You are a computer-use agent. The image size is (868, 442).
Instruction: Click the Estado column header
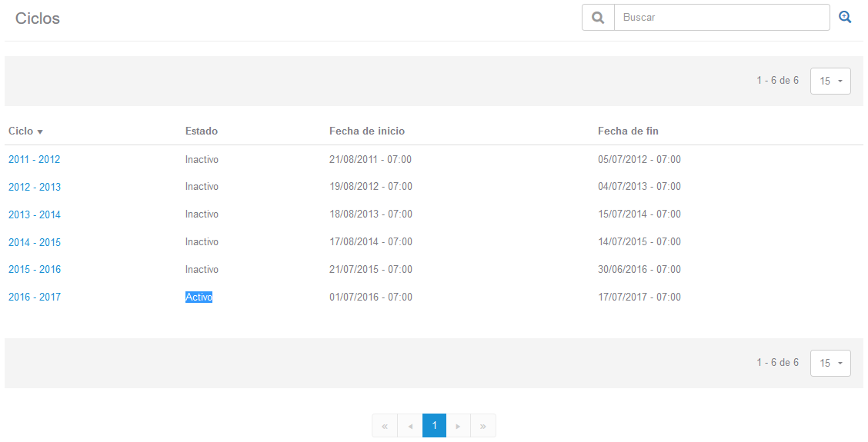coord(201,131)
